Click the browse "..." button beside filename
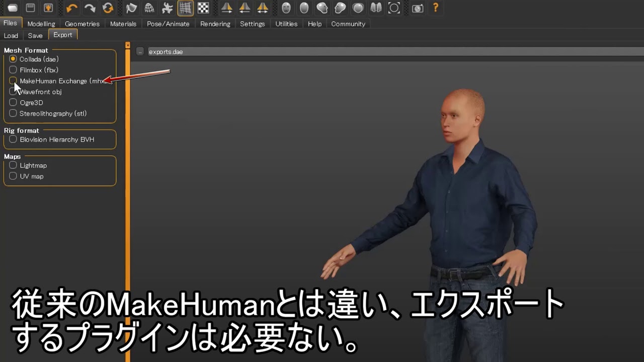The height and width of the screenshot is (362, 644). point(140,51)
